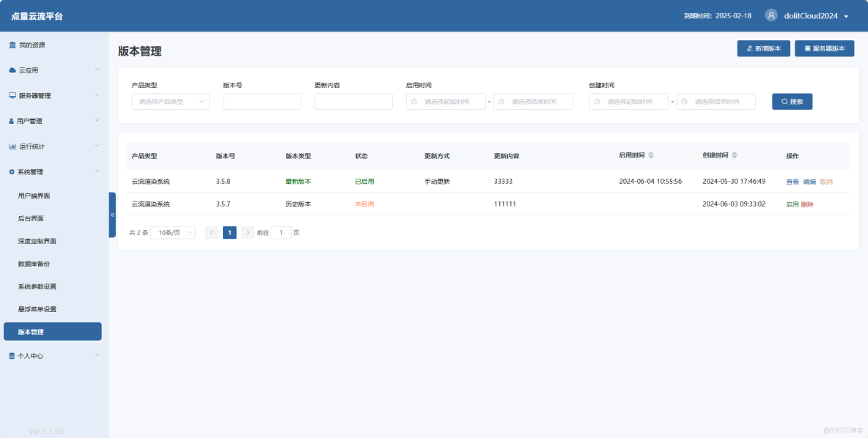Viewport: 868px width, 438px height.
Task: Click the 新增版本 button
Action: (763, 48)
